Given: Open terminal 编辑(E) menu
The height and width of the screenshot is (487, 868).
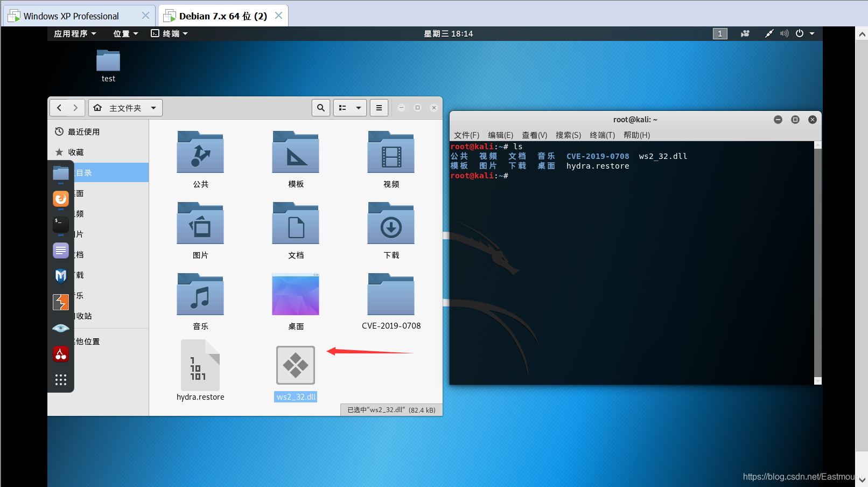Looking at the screenshot, I should tap(500, 135).
